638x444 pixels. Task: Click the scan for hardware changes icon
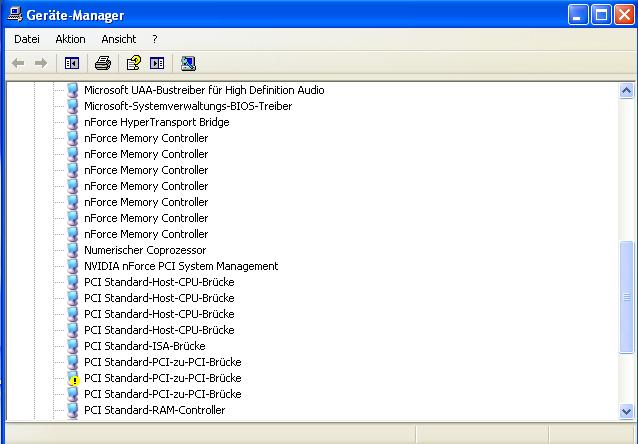point(188,63)
